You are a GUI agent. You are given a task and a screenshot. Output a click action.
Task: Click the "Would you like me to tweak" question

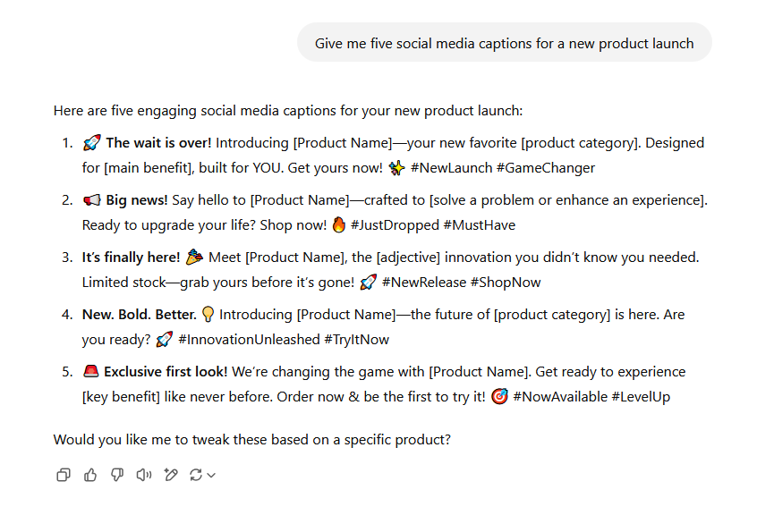251,440
